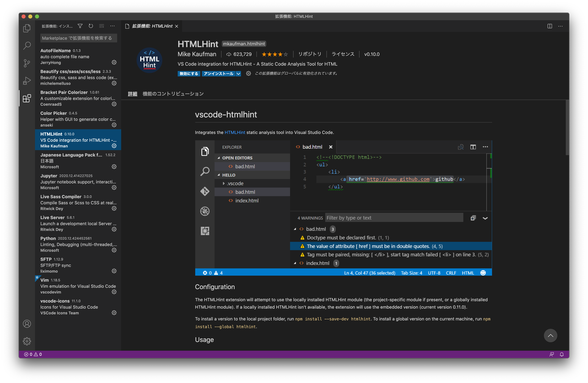Click the feedback icon in status bar
Image resolution: width=588 pixels, height=383 pixels.
click(x=551, y=354)
